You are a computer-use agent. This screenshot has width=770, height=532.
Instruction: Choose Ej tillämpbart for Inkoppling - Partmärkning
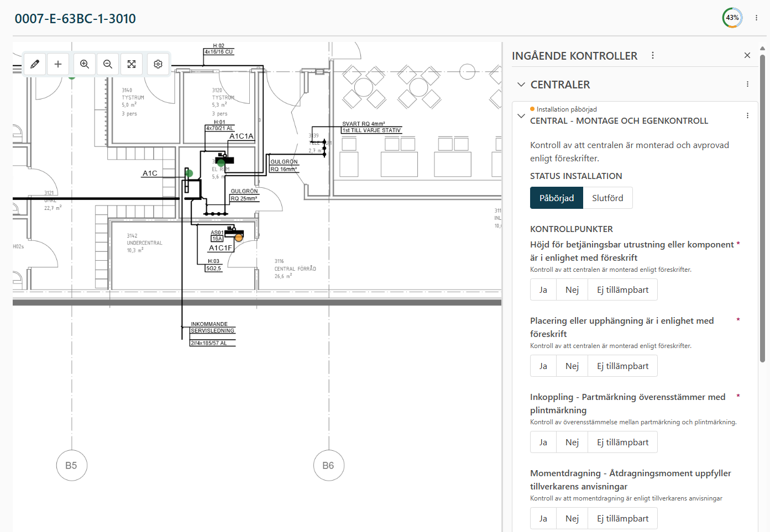[622, 442]
